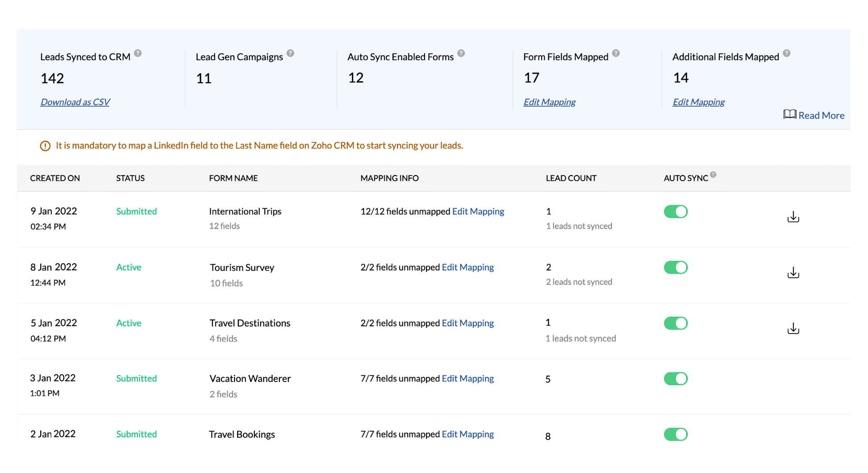
Task: Download leads for International Trips row
Action: [793, 217]
